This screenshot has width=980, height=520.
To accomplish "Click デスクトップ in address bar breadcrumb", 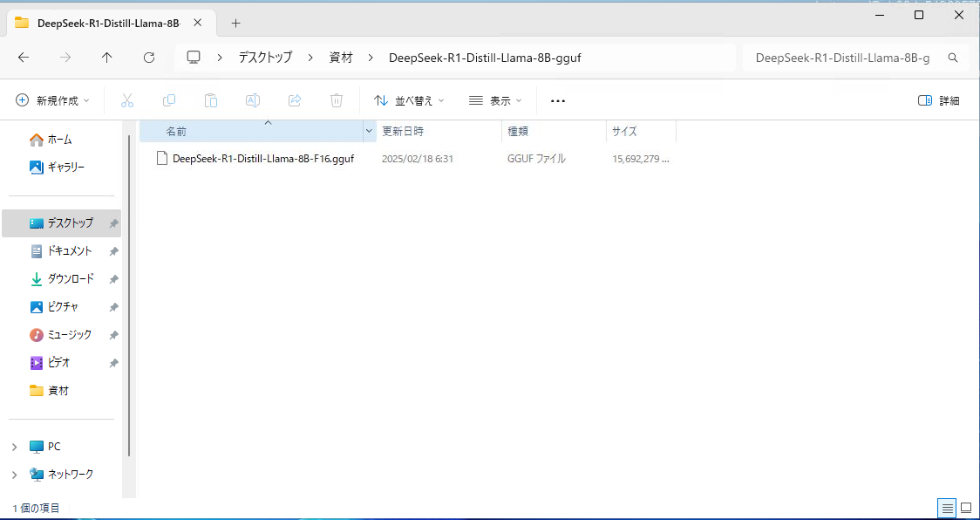I will click(265, 58).
